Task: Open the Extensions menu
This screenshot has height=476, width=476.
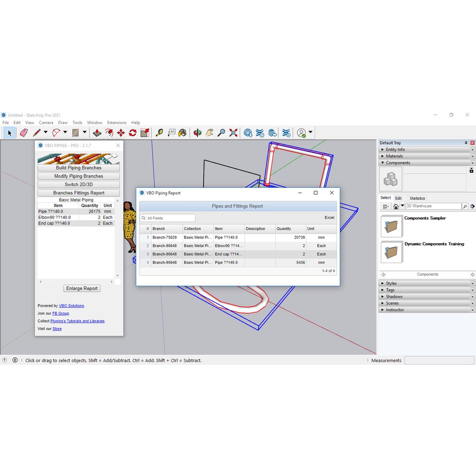Action: click(x=117, y=123)
